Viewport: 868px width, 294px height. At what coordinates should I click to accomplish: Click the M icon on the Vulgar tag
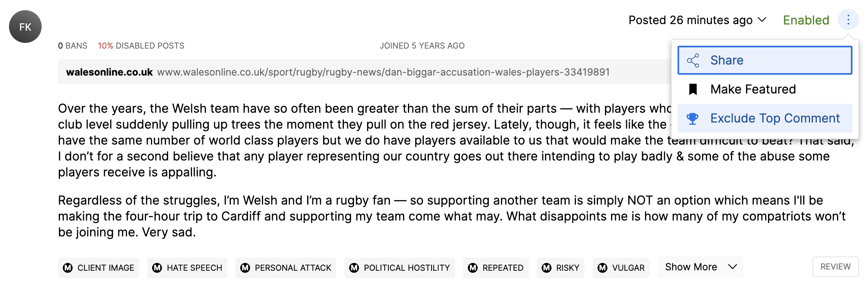[x=602, y=268]
